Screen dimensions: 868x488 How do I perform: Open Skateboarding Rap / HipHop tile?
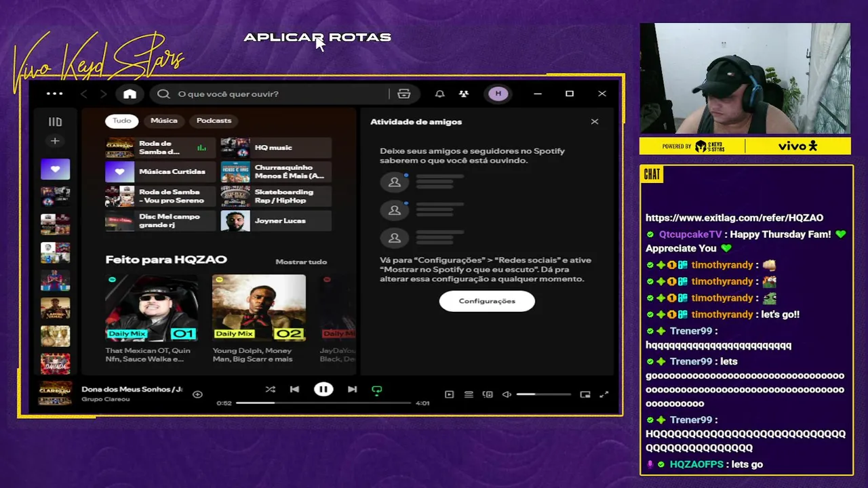pos(276,197)
